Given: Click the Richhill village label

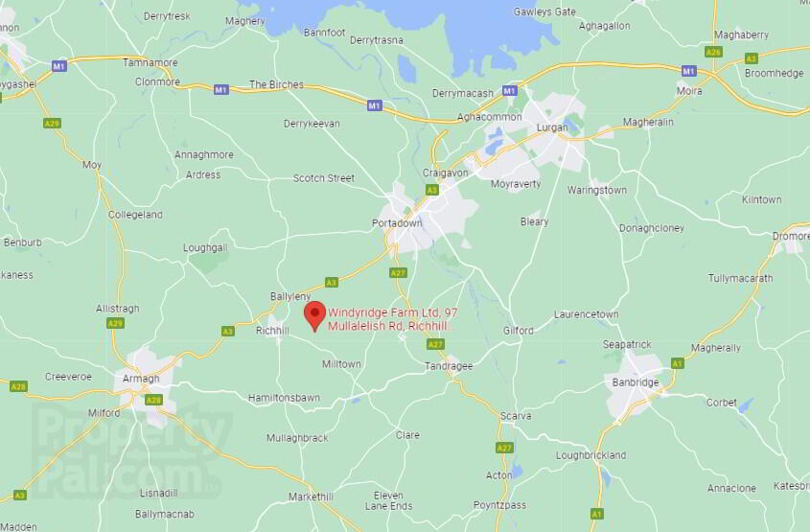Looking at the screenshot, I should [272, 331].
